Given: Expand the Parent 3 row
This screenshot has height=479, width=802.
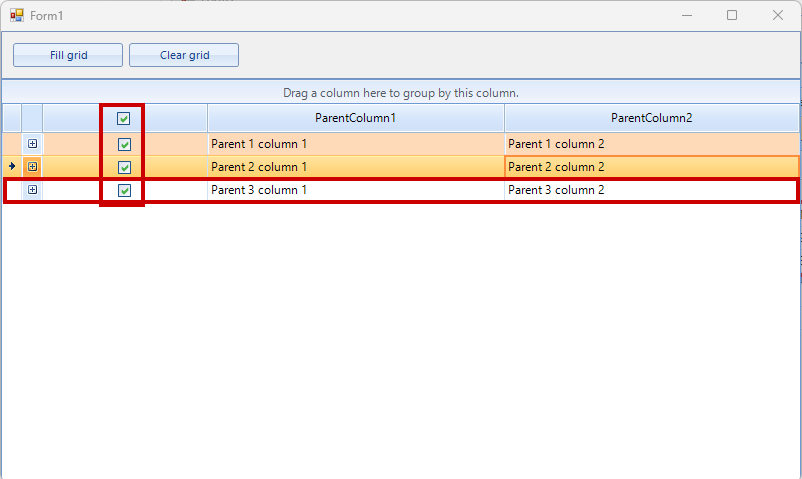Looking at the screenshot, I should (33, 190).
